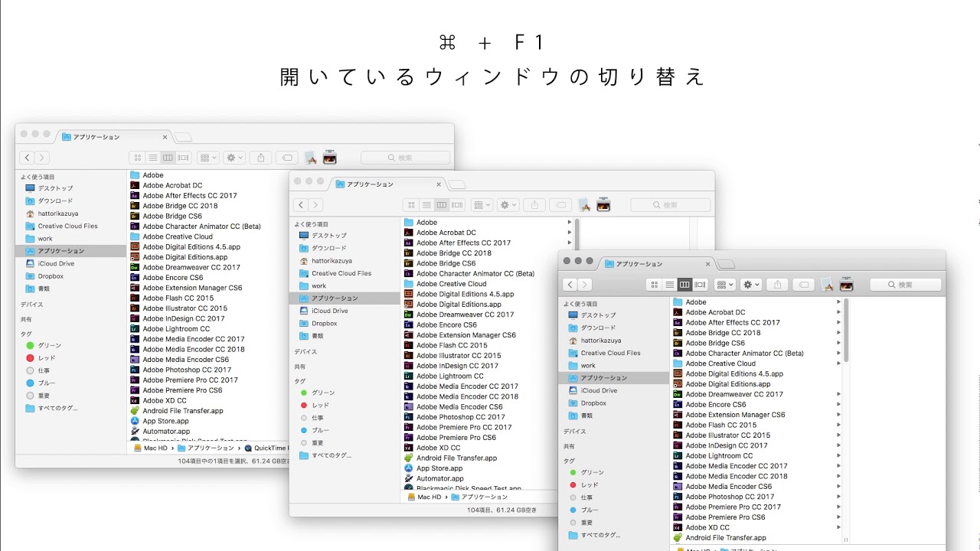The height and width of the screenshot is (551, 980).
Task: Click the Automator.app icon in the middle window
Action: [410, 478]
